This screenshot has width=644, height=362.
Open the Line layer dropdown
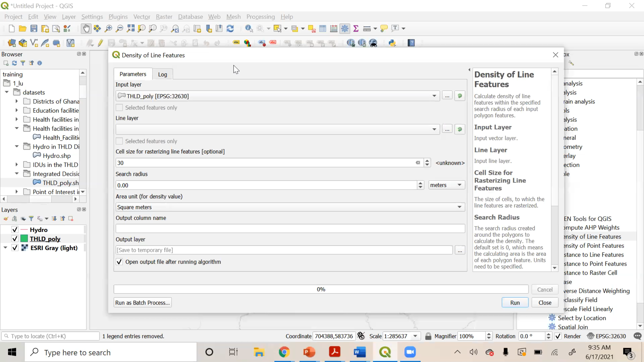(434, 129)
